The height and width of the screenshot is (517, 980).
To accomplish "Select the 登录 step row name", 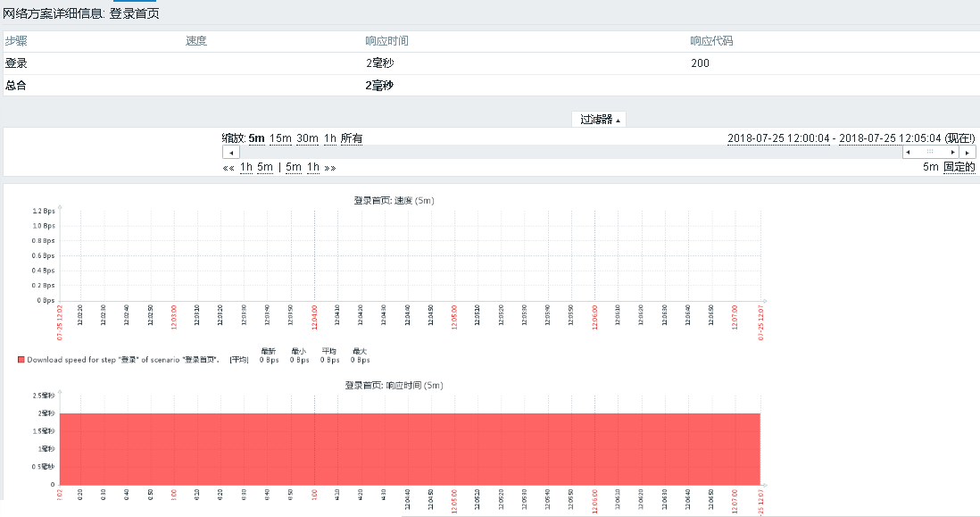I will pos(16,63).
